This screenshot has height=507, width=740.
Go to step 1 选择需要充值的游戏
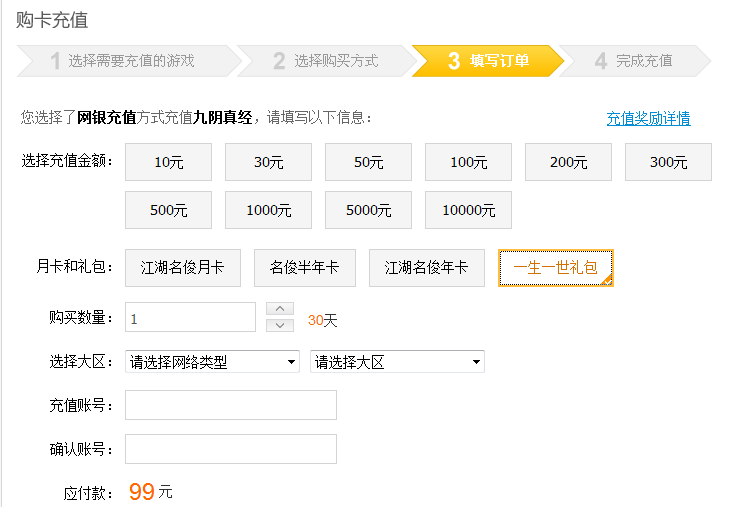pos(126,61)
